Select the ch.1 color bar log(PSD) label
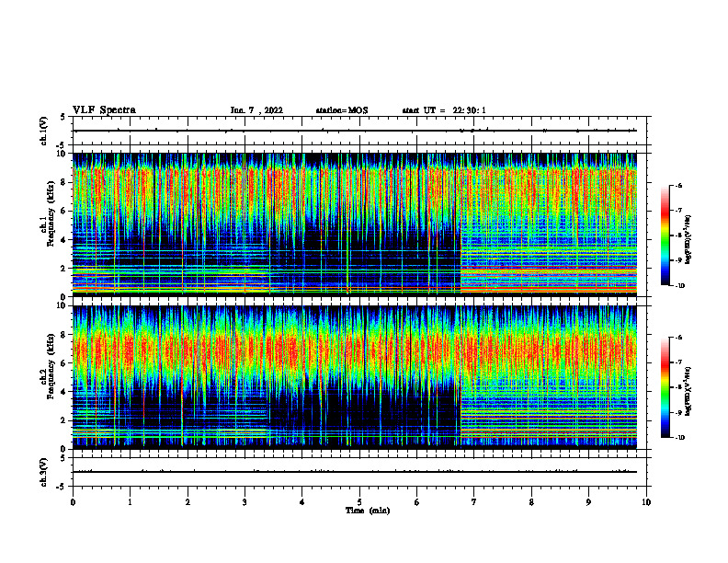728x563 pixels. click(688, 240)
